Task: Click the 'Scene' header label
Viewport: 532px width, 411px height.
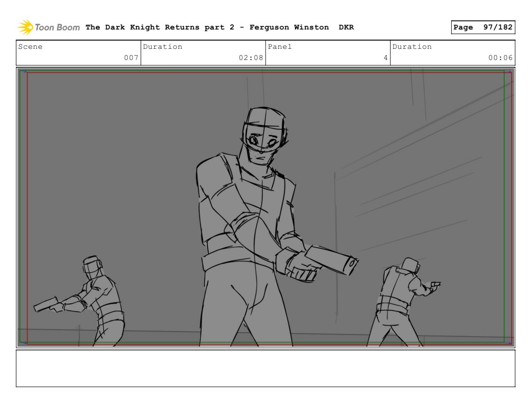Action: (30, 46)
